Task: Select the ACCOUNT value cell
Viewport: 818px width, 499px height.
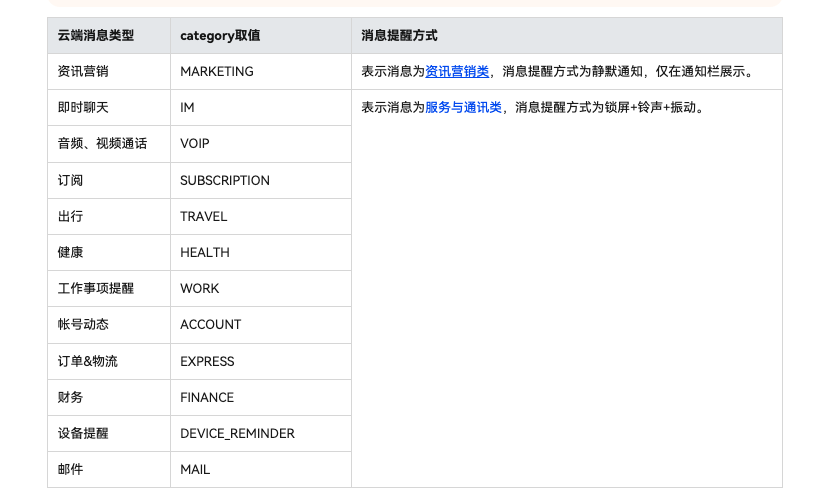Action: tap(261, 325)
